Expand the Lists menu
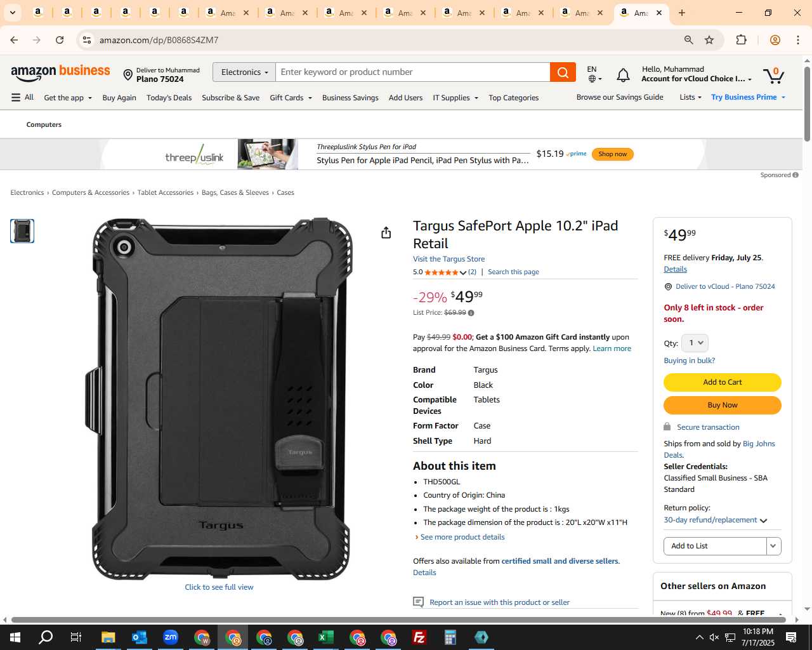The width and height of the screenshot is (812, 650). [690, 97]
